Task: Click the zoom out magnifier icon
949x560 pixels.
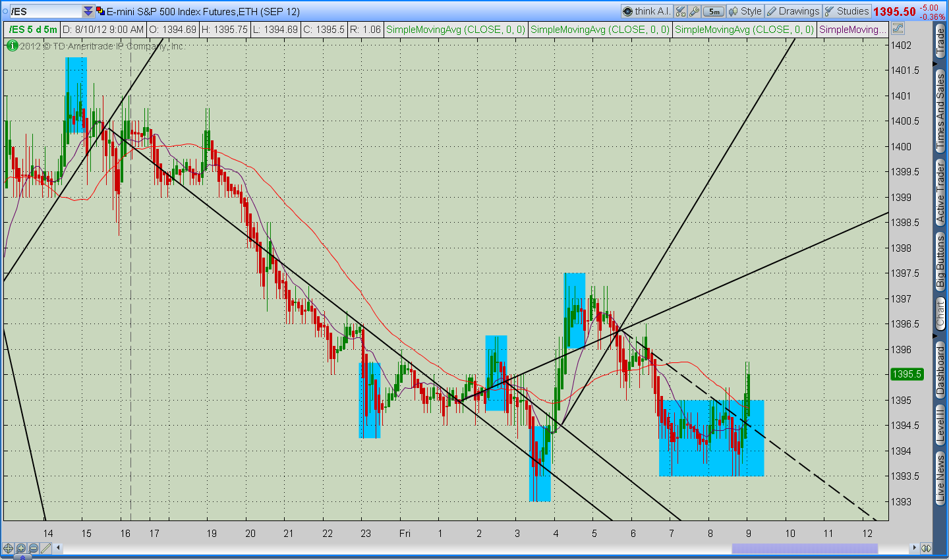Action: pos(33,548)
